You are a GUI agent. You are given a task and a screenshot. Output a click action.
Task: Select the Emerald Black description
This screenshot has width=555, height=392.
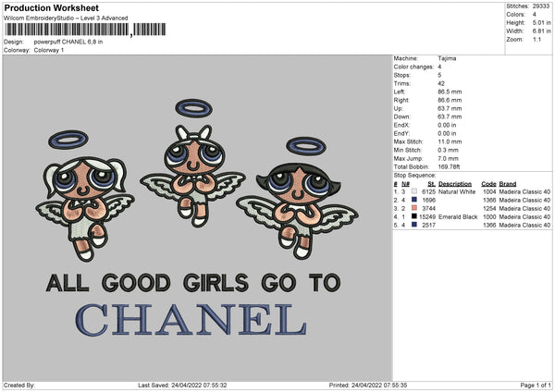pyautogui.click(x=458, y=216)
